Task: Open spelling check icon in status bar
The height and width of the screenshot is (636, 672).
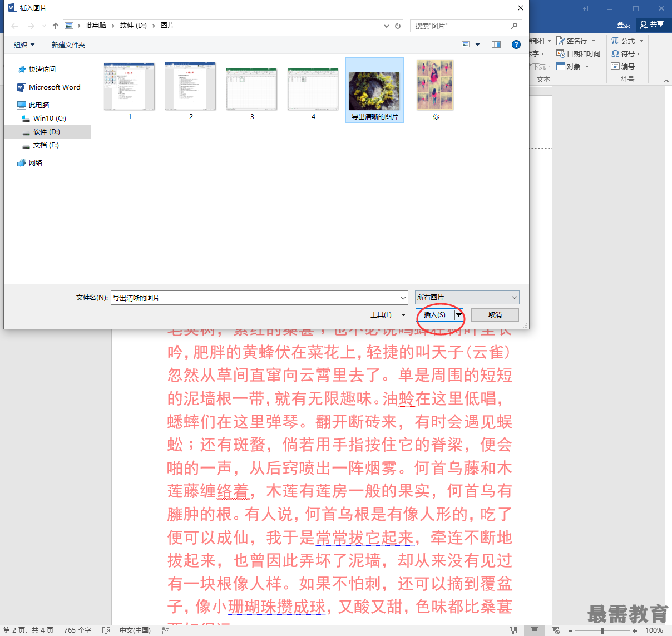Action: 106,630
